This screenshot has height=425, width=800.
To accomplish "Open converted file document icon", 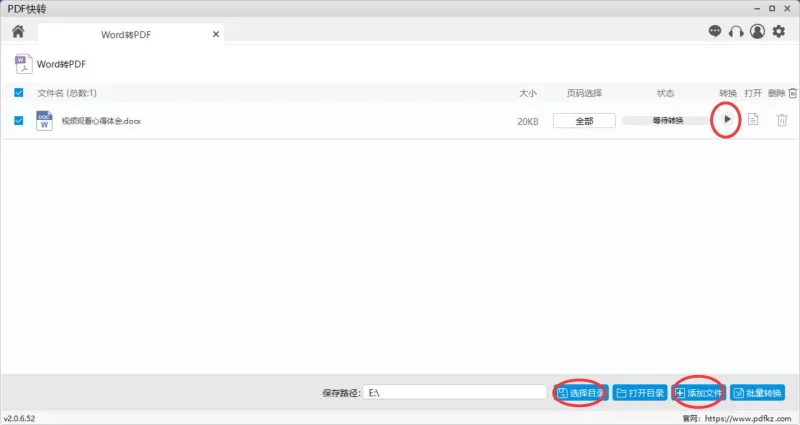I will (x=753, y=119).
